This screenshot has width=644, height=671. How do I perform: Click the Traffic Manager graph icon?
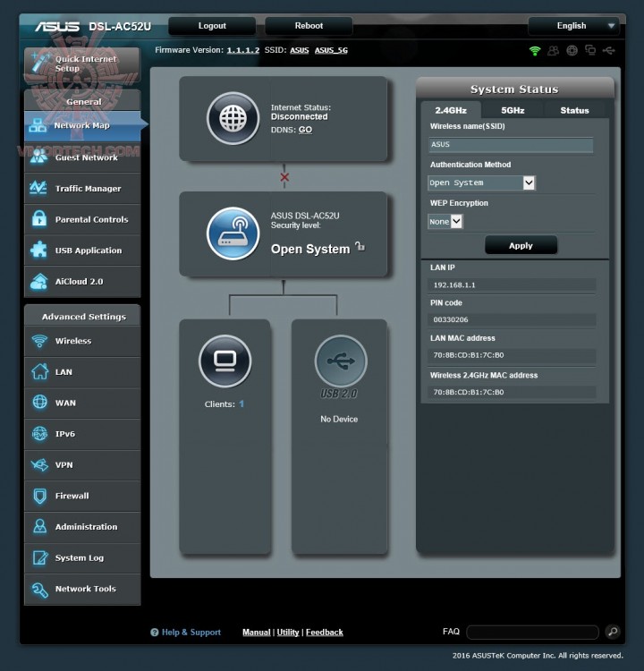(x=38, y=188)
